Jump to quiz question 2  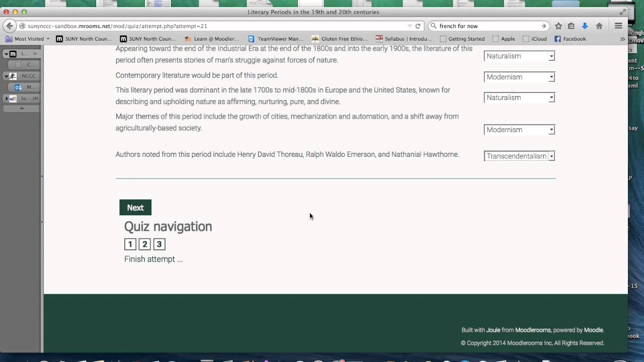pyautogui.click(x=144, y=244)
